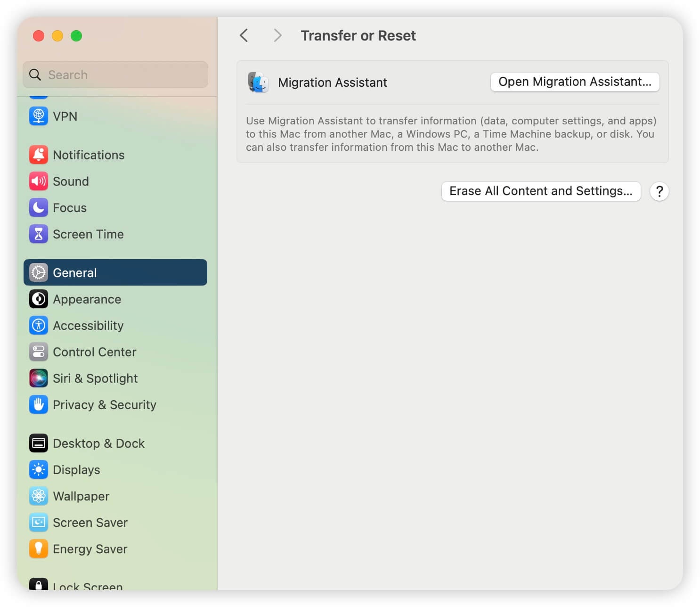The height and width of the screenshot is (607, 700).
Task: Focus the Search field
Action: (115, 74)
